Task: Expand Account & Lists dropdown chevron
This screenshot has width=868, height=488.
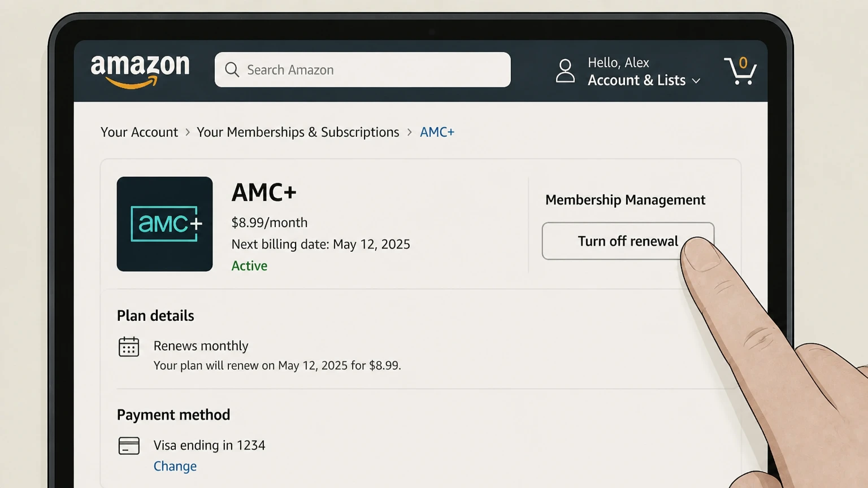Action: 696,81
